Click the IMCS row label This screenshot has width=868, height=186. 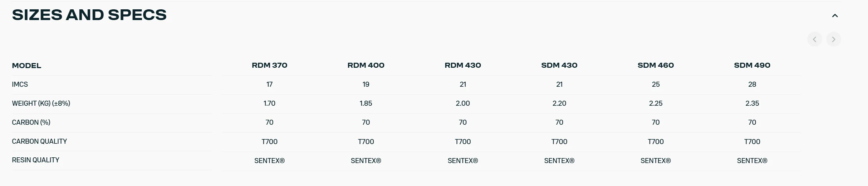[x=20, y=84]
